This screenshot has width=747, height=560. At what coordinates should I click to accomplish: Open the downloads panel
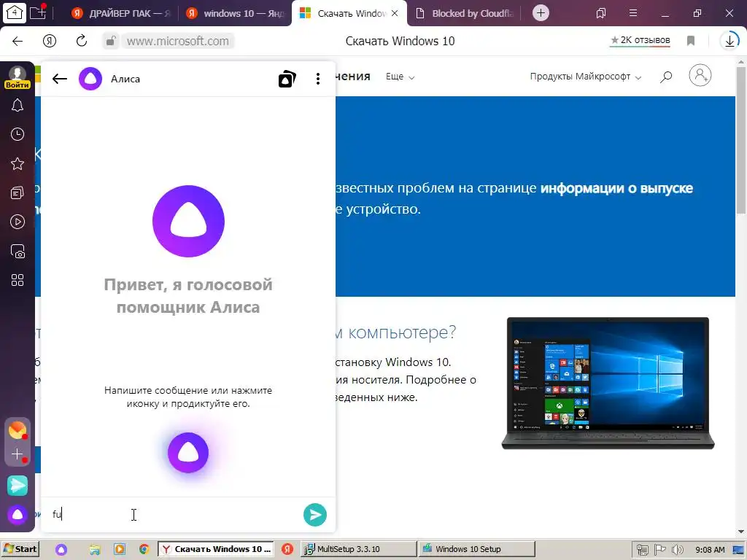(729, 41)
